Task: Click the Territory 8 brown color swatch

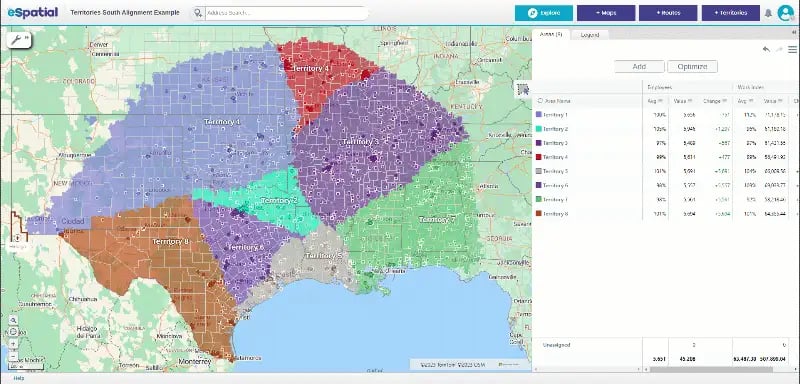Action: tap(538, 214)
